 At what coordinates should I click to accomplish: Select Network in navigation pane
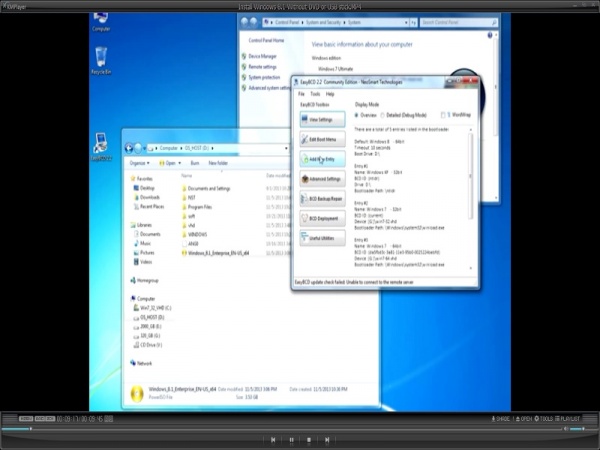pos(141,363)
